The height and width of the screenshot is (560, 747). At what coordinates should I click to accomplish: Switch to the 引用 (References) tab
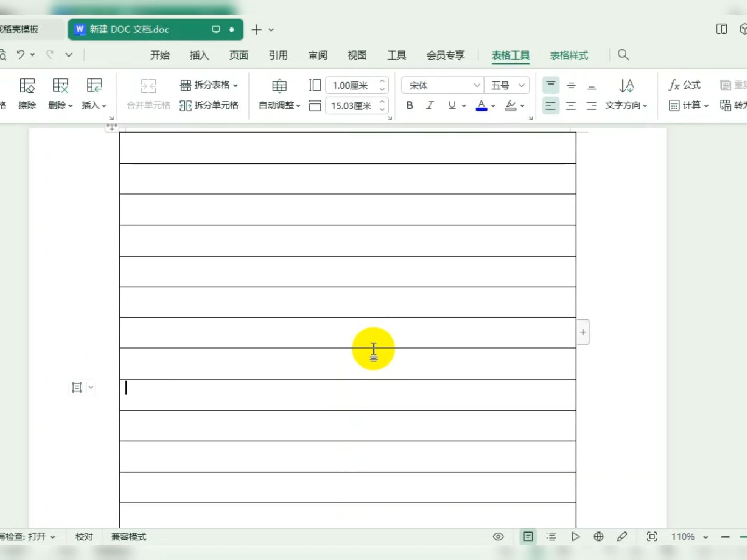click(x=278, y=55)
